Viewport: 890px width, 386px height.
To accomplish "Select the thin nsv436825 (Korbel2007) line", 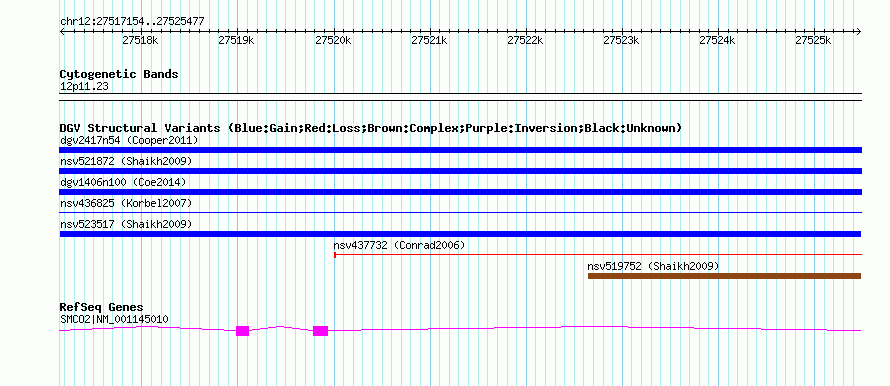I will click(x=460, y=212).
